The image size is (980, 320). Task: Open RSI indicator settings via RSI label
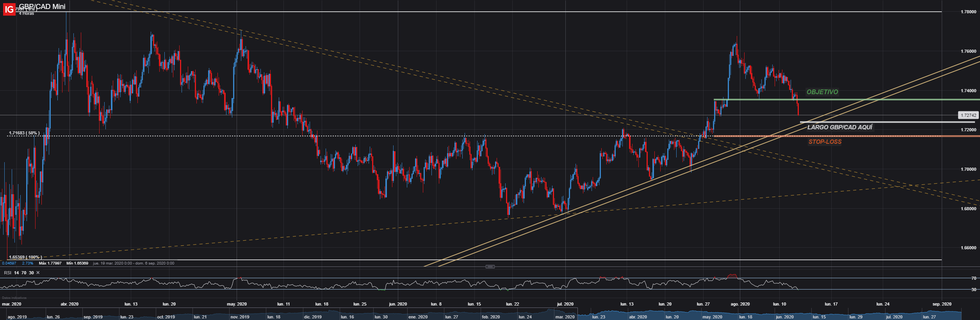tap(8, 273)
